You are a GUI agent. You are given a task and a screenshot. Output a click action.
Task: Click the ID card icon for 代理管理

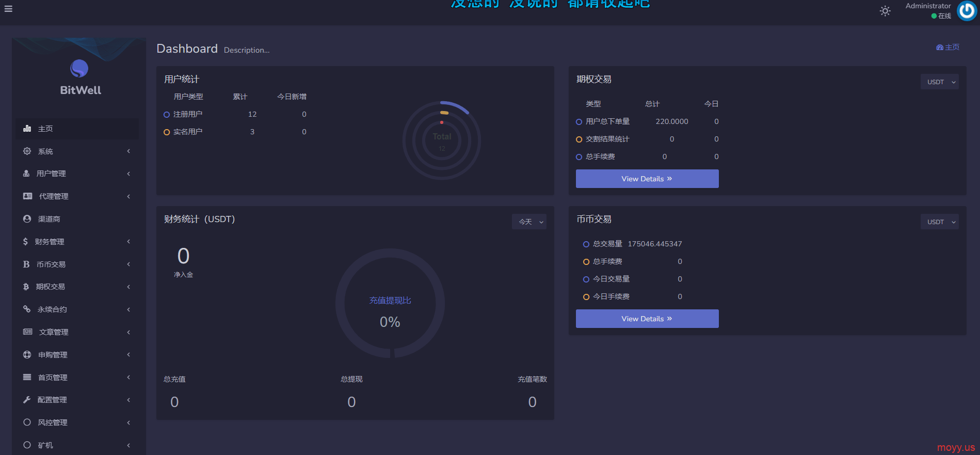click(x=28, y=196)
